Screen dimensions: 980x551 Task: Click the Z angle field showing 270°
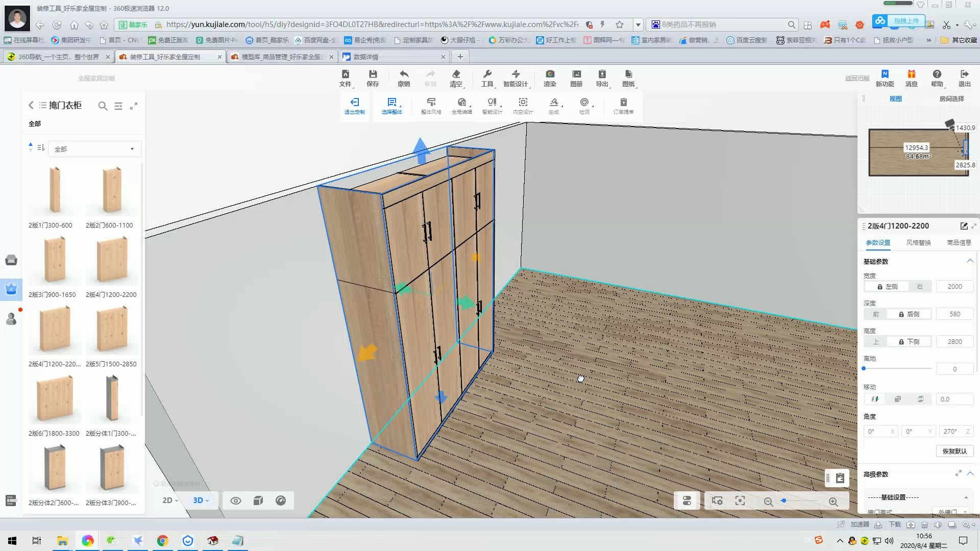click(x=956, y=432)
